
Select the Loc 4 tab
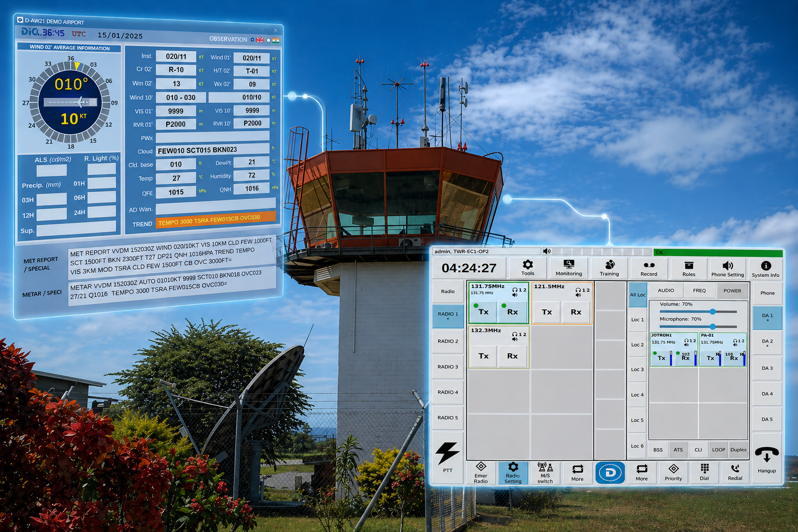point(637,394)
